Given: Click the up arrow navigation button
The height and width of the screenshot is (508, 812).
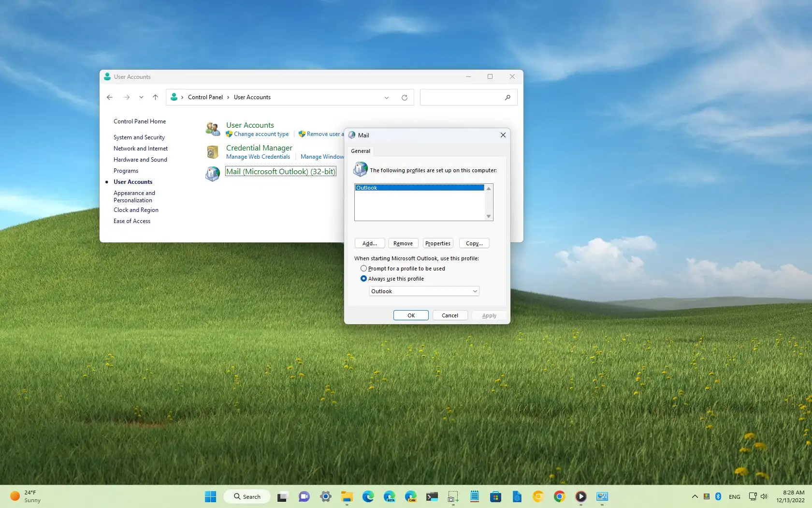Looking at the screenshot, I should coord(155,97).
